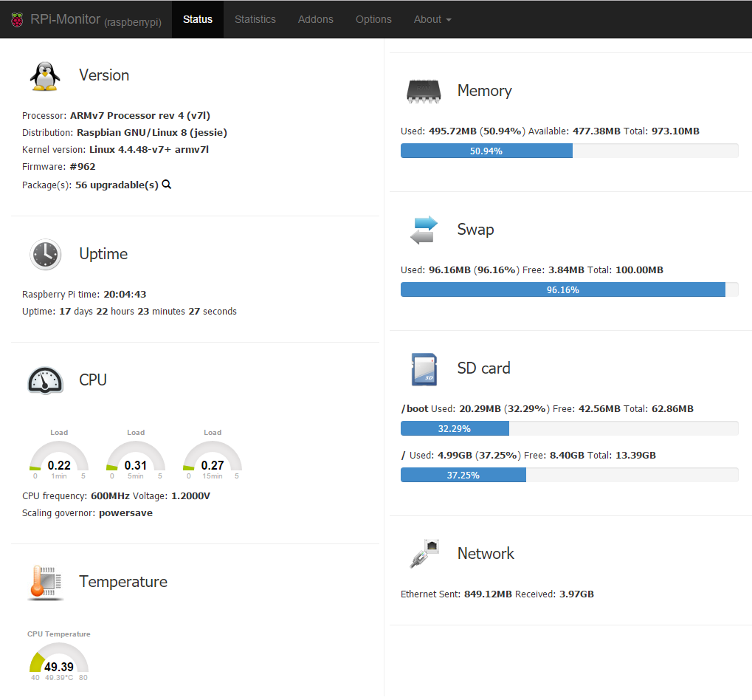The width and height of the screenshot is (752, 700).
Task: Select the Status tab
Action: [198, 19]
